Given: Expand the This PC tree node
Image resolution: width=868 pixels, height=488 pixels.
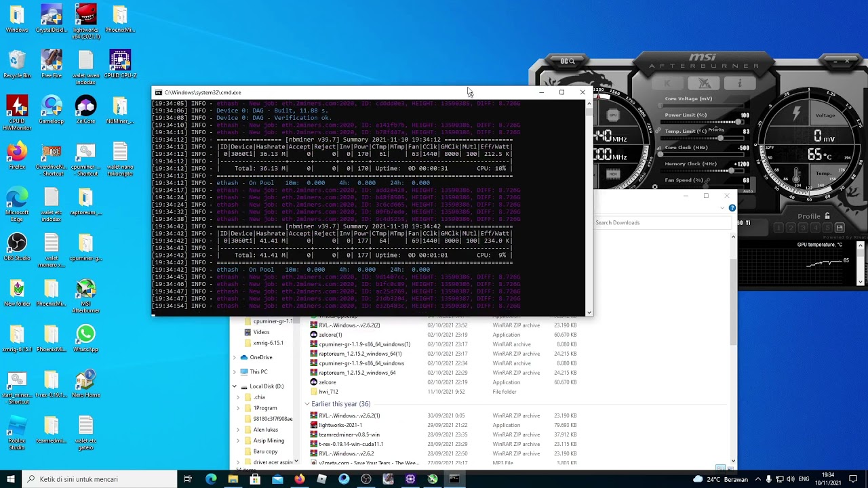Looking at the screenshot, I should pos(235,371).
